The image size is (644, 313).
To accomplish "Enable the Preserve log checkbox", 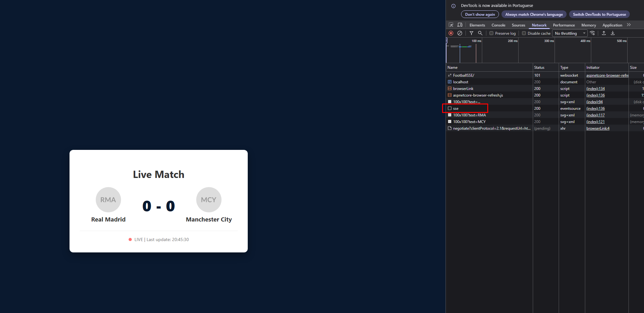I will click(x=491, y=33).
